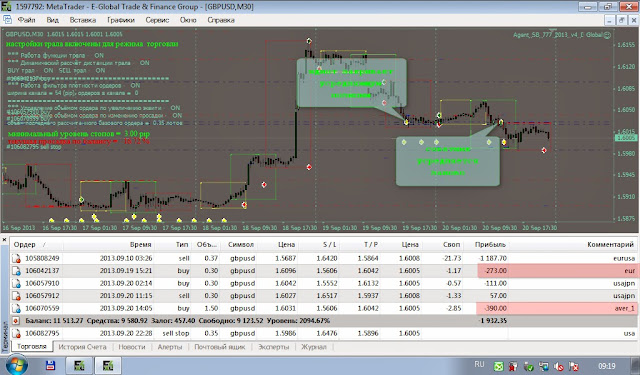Sort orders by the Прибыль column header
The height and width of the screenshot is (375, 640).
pyautogui.click(x=490, y=244)
